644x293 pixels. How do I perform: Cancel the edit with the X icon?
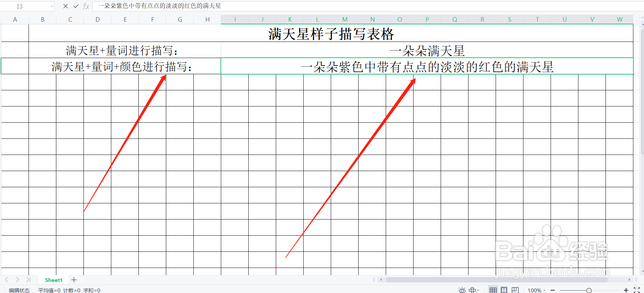[x=65, y=6]
